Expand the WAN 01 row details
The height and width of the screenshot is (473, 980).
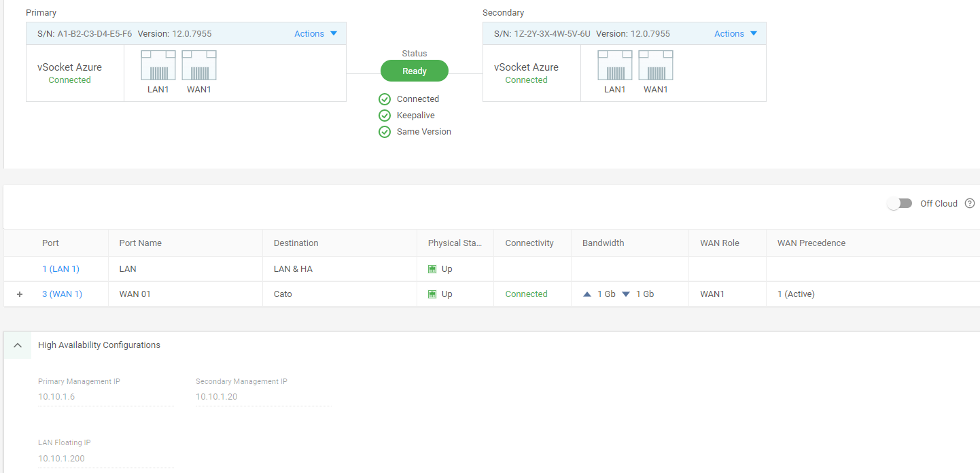(19, 294)
